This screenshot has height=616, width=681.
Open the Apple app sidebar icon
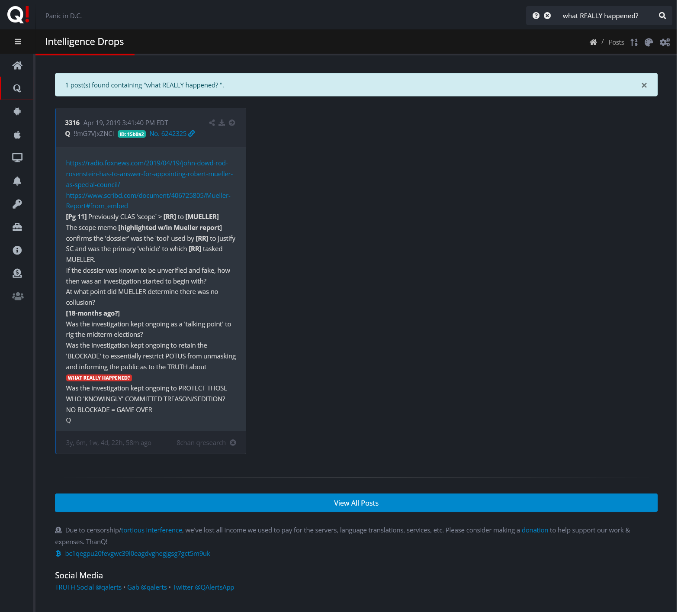17,135
